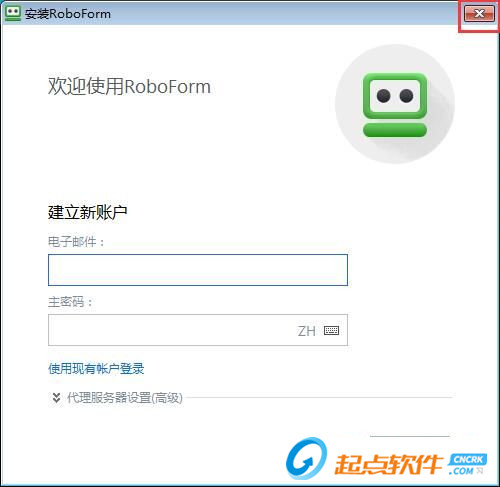500x487 pixels.
Task: Click the CNCRK.COM badge
Action: pos(467,464)
